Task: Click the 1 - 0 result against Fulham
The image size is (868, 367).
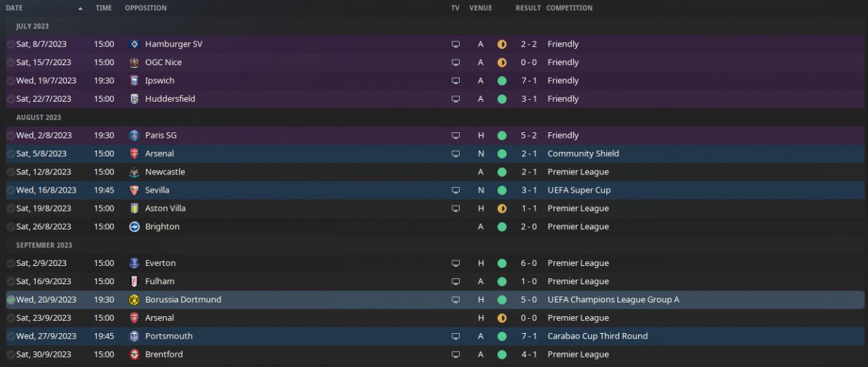Action: pyautogui.click(x=529, y=282)
